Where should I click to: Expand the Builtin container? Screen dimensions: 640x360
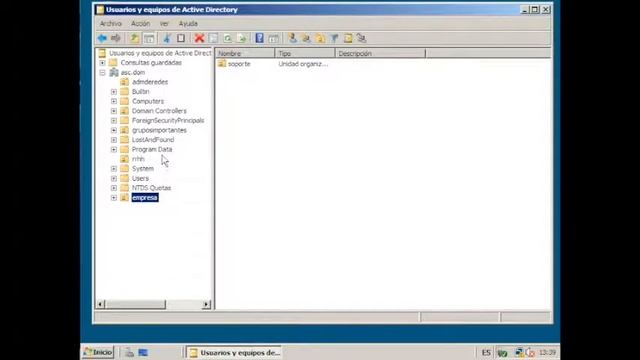pyautogui.click(x=114, y=92)
